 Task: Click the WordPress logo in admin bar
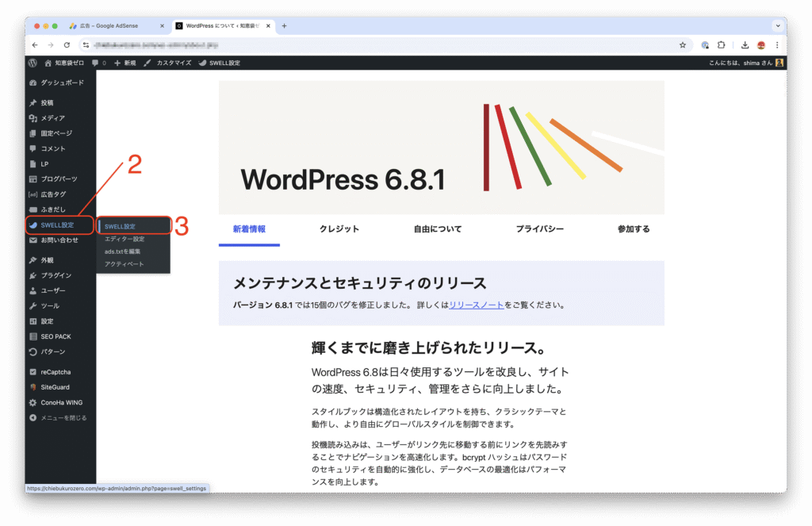point(33,63)
